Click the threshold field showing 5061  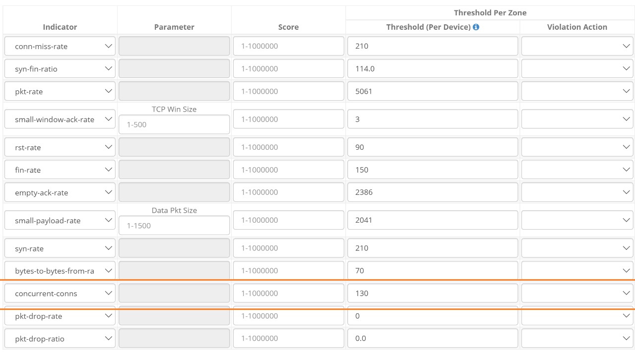(432, 91)
